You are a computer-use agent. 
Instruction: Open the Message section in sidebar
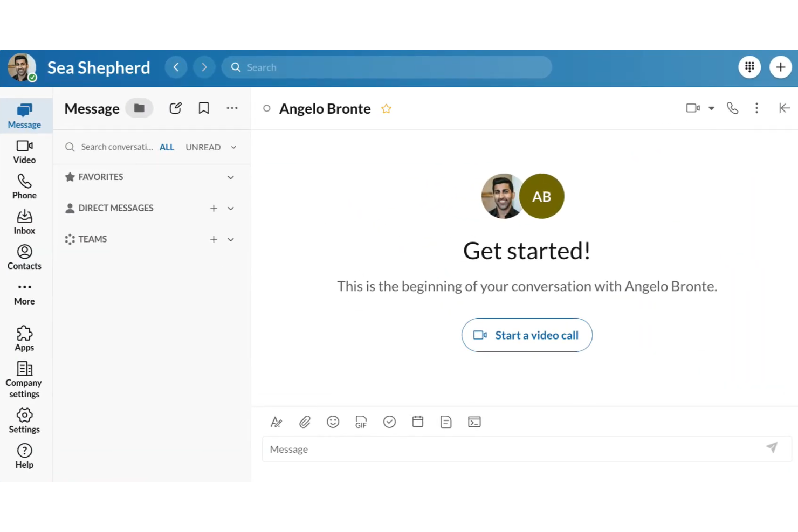(x=24, y=116)
